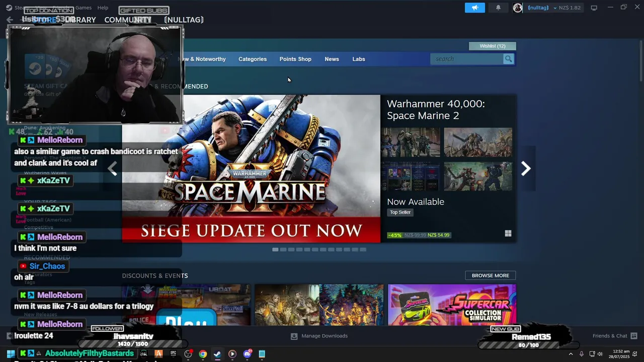Click the Steam taskbar icon

pos(217,354)
